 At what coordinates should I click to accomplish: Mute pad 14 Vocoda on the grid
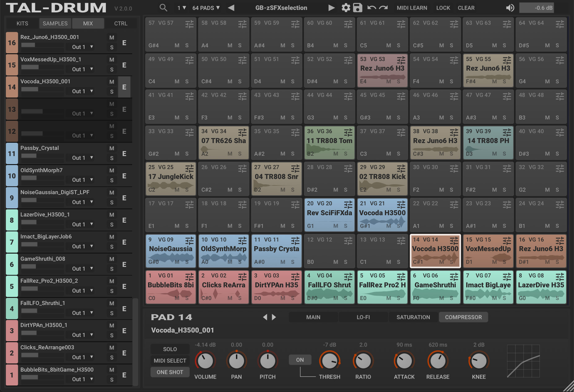click(x=441, y=262)
